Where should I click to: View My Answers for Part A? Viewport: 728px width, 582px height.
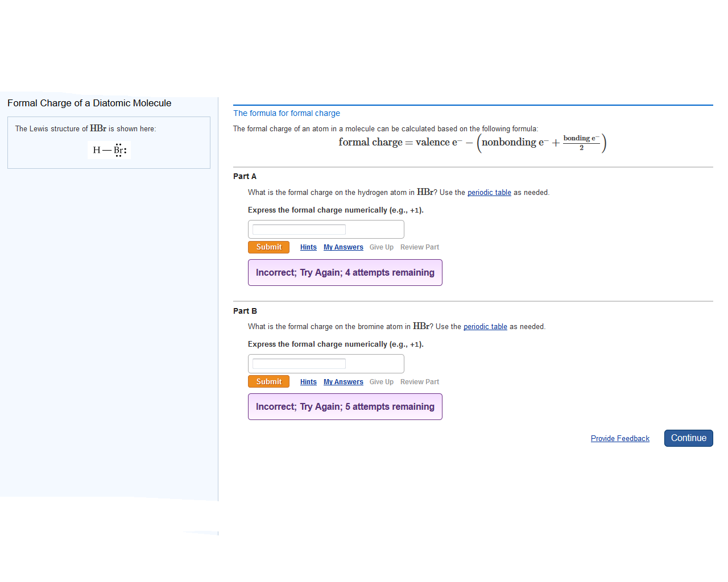tap(344, 247)
